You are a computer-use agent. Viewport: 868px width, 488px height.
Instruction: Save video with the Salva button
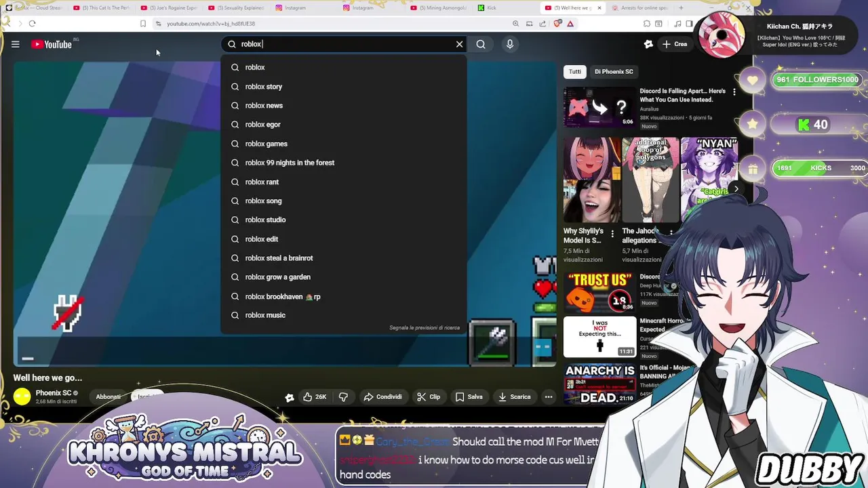pos(469,396)
